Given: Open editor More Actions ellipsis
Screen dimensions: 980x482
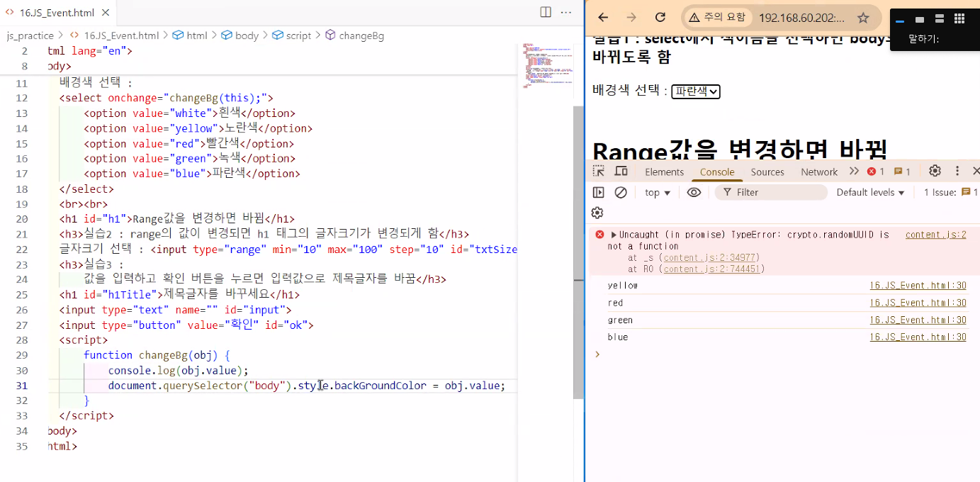Looking at the screenshot, I should tap(566, 12).
